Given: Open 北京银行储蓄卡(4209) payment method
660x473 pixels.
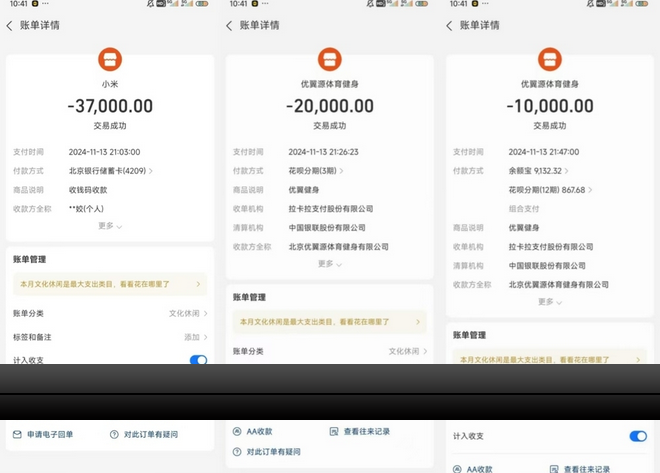Looking at the screenshot, I should (x=111, y=171).
